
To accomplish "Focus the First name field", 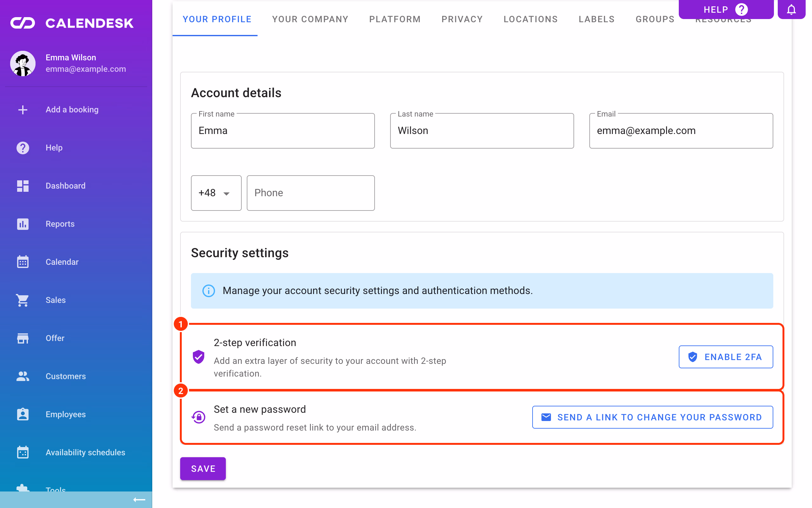I will [283, 131].
